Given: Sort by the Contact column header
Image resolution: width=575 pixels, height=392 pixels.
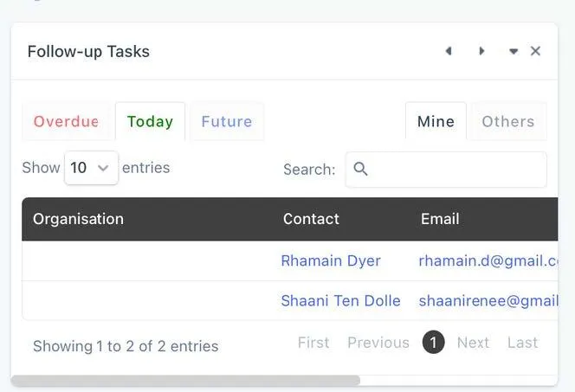Looking at the screenshot, I should pos(311,219).
